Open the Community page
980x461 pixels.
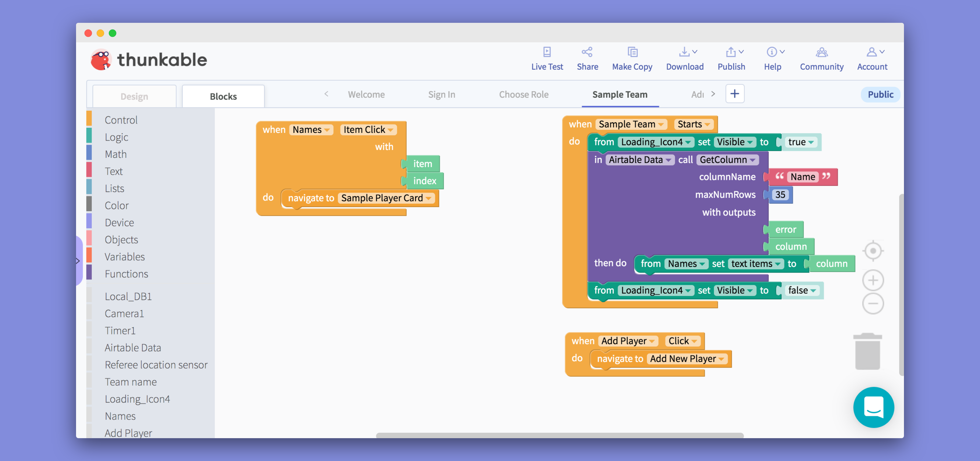tap(821, 59)
